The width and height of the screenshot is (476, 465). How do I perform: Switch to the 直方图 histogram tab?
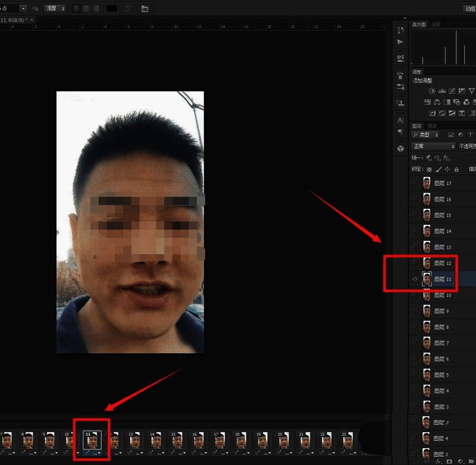click(x=419, y=24)
